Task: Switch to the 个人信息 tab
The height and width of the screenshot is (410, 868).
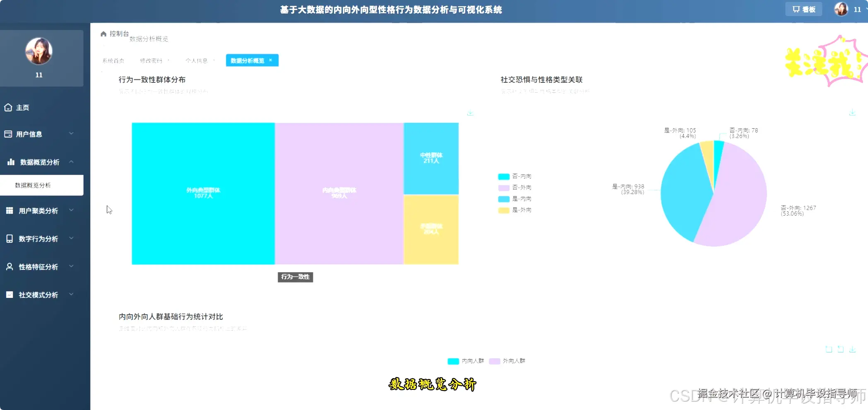Action: (197, 60)
